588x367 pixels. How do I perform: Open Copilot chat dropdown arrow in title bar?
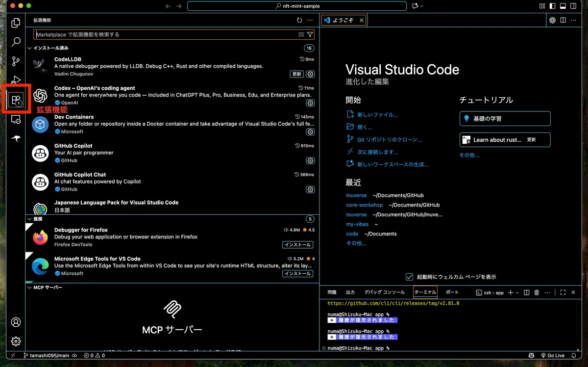(x=422, y=6)
